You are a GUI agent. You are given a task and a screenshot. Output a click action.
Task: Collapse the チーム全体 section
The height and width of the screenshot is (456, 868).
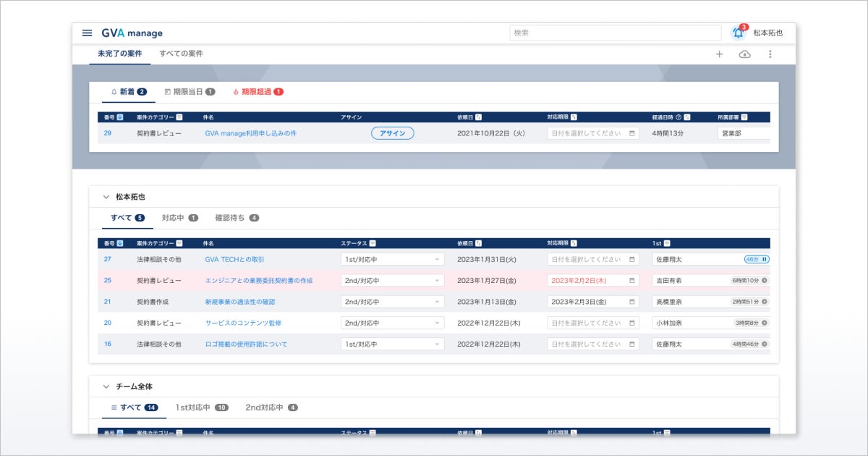106,387
